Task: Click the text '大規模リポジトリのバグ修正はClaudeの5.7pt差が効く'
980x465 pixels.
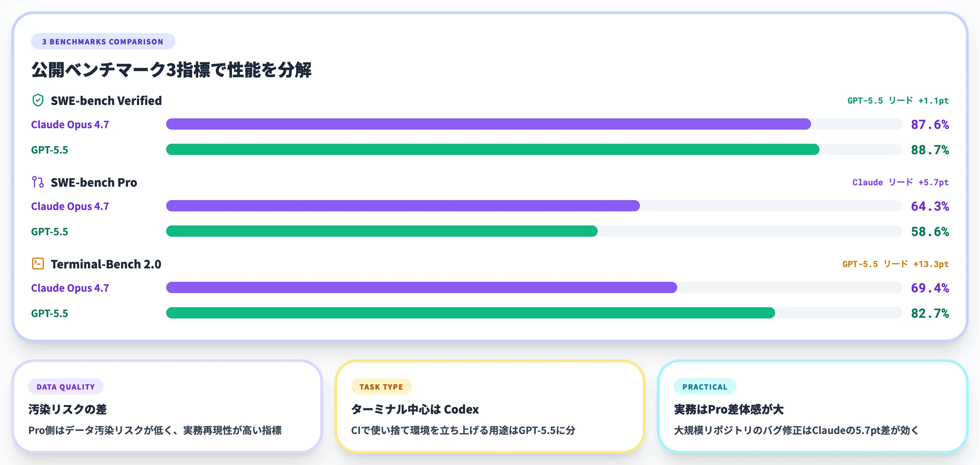Action: [796, 430]
